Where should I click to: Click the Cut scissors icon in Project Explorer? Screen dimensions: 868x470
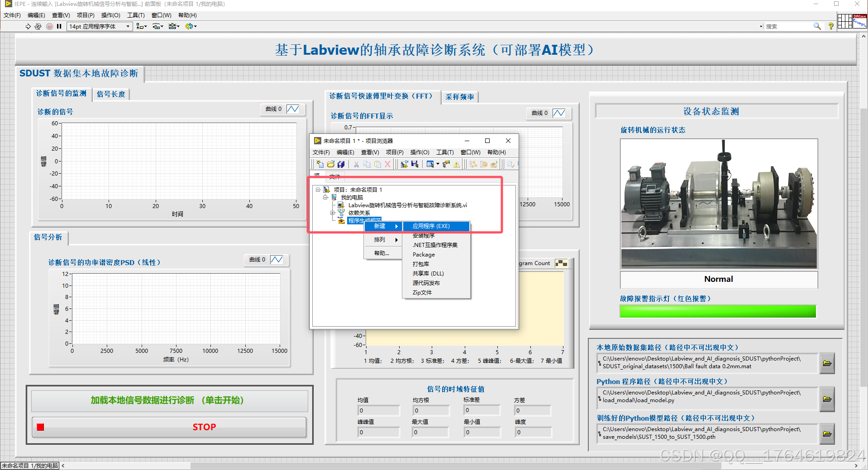click(x=356, y=164)
